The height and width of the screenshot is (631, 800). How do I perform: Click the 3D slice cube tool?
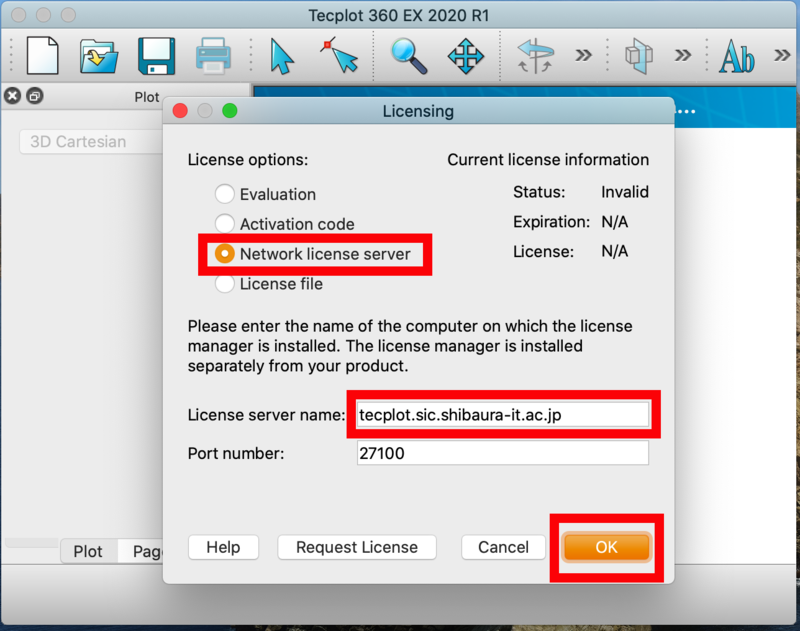(x=639, y=56)
